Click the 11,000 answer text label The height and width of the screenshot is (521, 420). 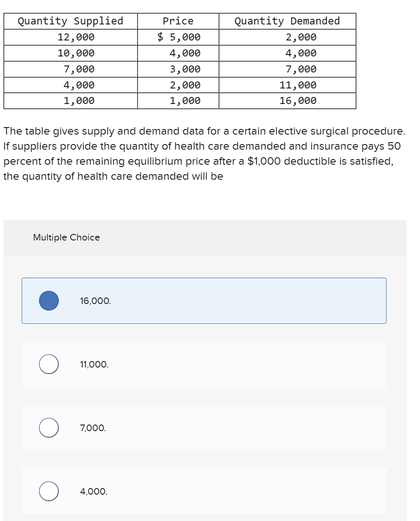(92, 364)
